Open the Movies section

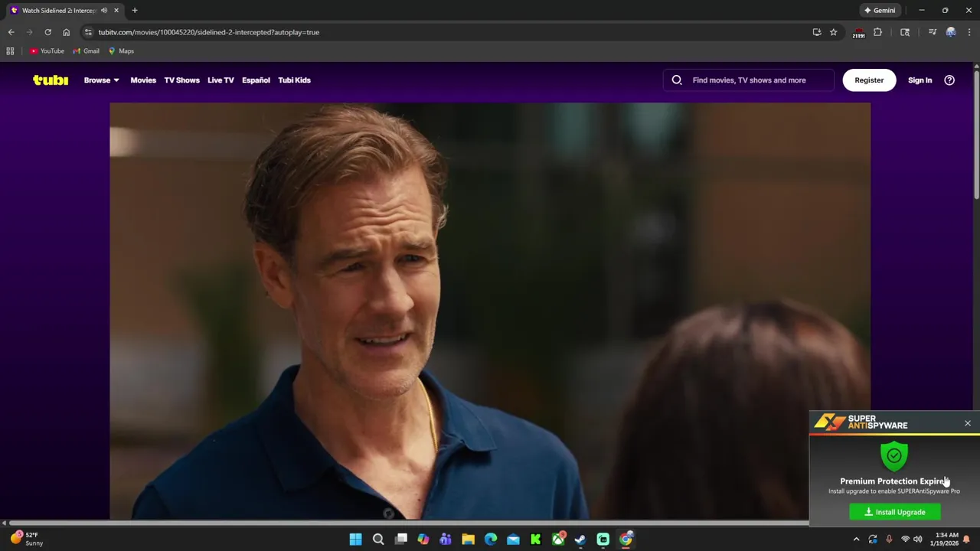[x=143, y=80]
